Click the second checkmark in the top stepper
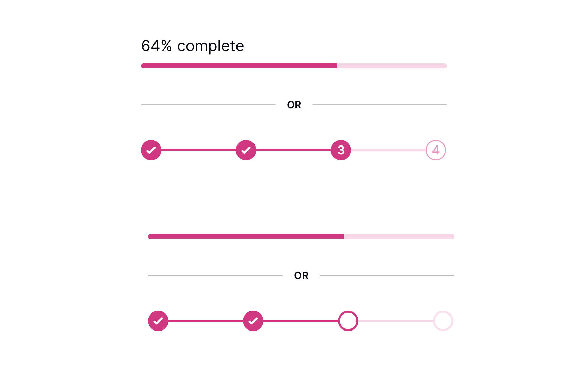Screen dimensions: 588x368 (x=246, y=150)
